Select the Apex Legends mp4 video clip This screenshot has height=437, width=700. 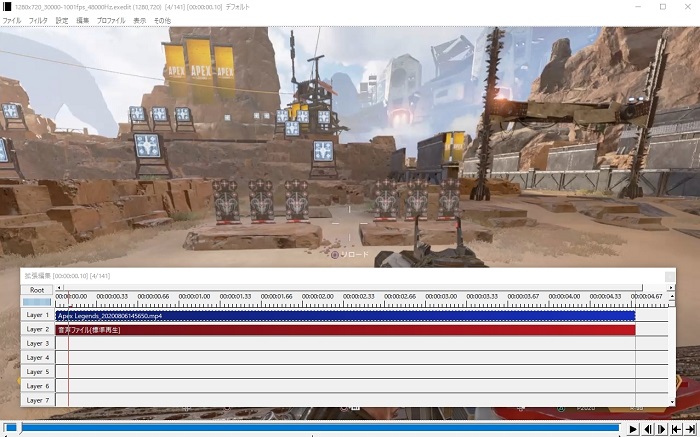click(345, 316)
